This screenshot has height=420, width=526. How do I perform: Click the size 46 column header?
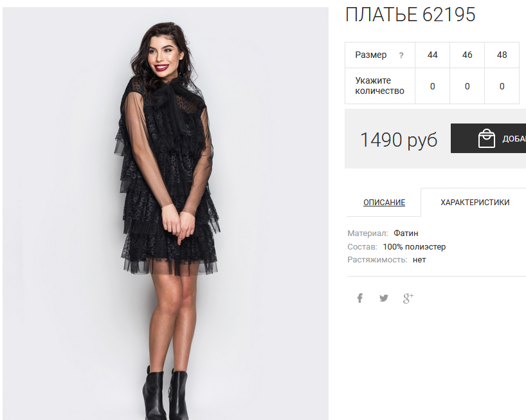467,55
